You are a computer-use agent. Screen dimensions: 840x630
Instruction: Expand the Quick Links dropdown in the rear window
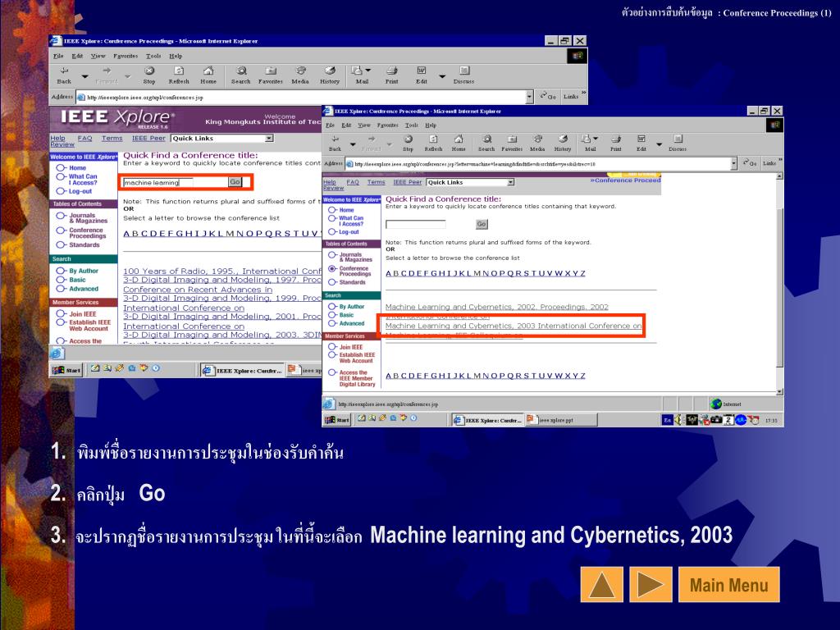coord(269,138)
